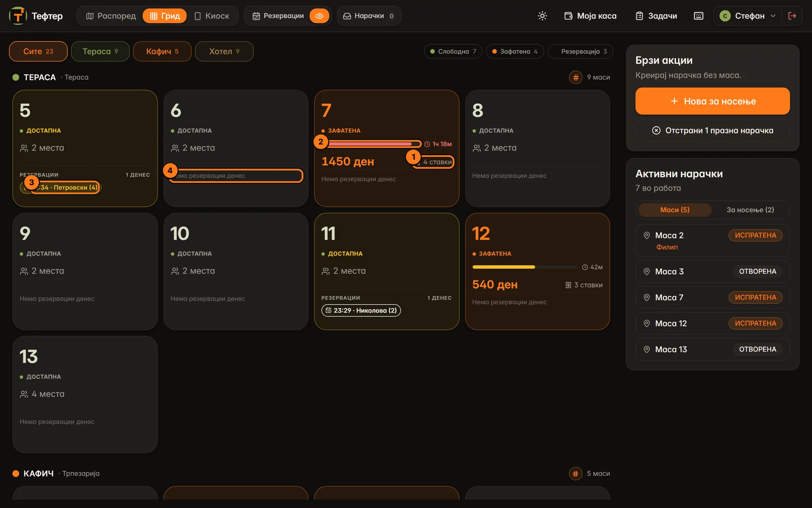Select the Маси (5) segment
This screenshot has width=812, height=508.
click(675, 210)
